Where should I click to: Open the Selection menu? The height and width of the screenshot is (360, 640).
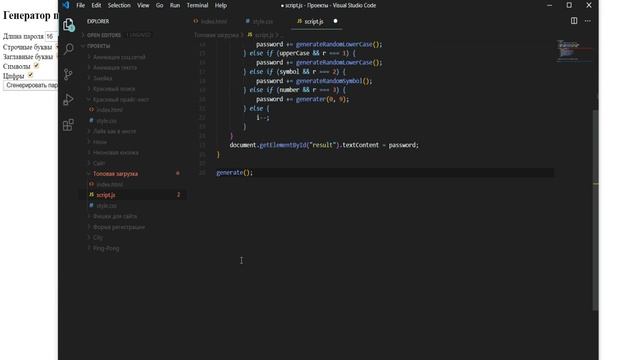click(x=119, y=5)
